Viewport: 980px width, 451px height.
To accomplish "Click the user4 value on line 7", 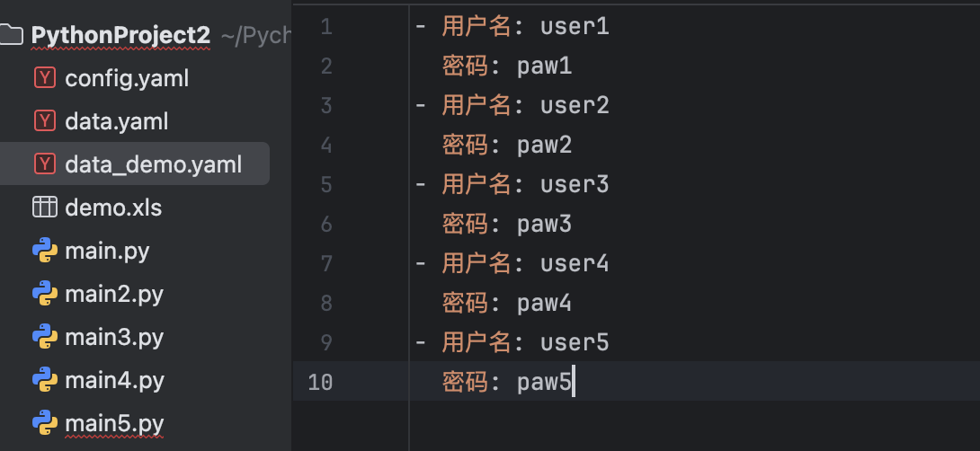I will tap(575, 264).
